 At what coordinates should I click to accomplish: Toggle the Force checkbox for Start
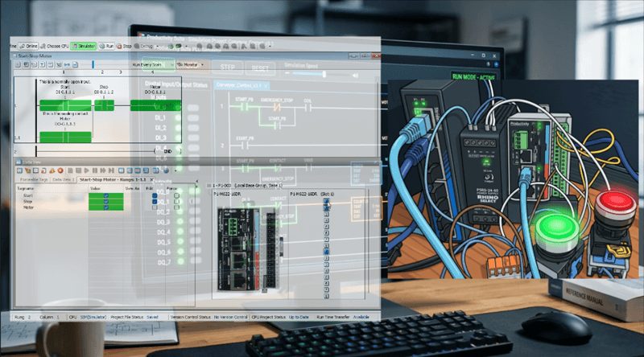pos(176,195)
